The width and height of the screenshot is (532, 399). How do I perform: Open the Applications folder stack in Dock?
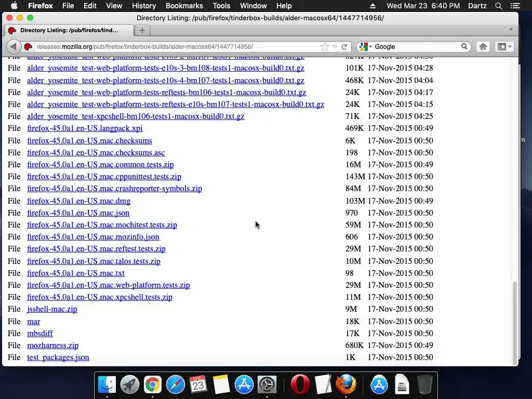tap(379, 384)
